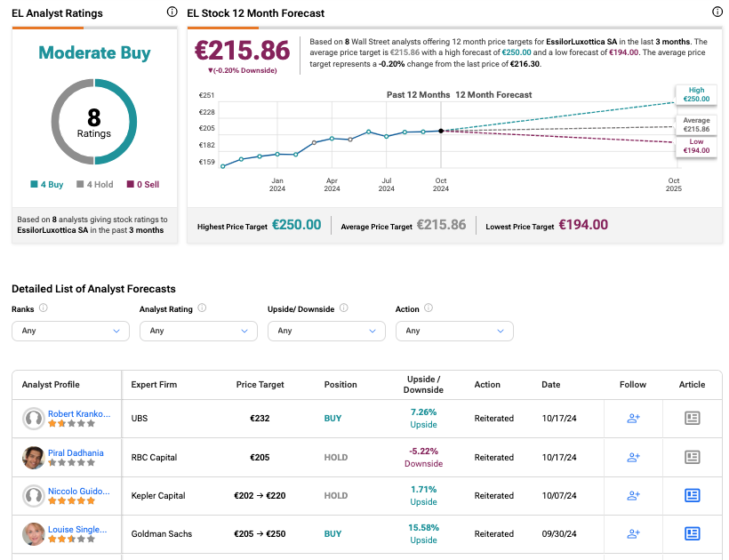This screenshot has height=560, width=729.
Task: Expand the Action filter dropdown
Action: (454, 331)
